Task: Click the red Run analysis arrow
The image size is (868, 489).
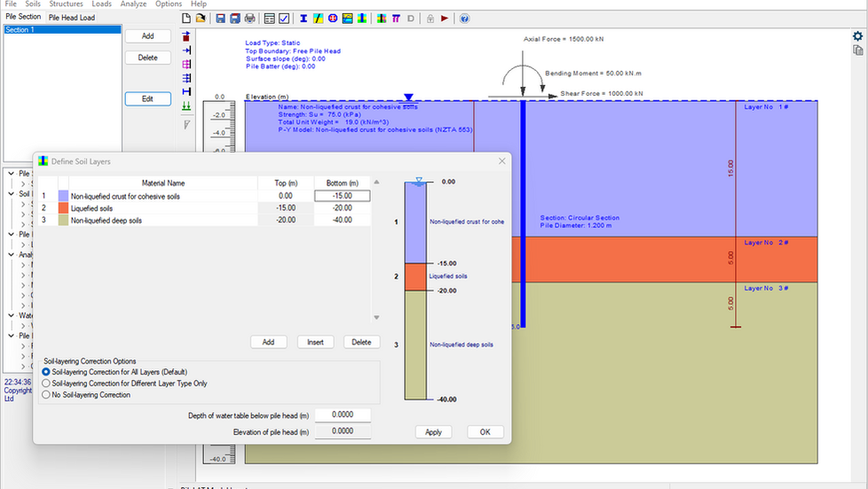Action: [445, 19]
